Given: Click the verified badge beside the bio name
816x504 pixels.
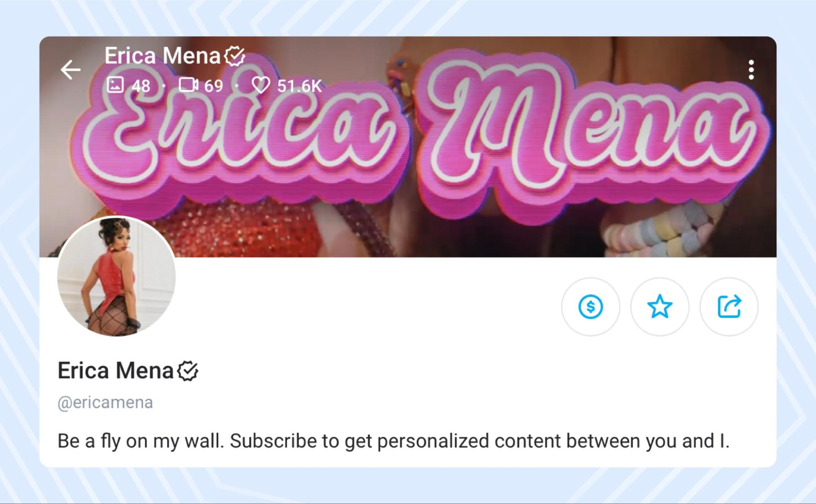Looking at the screenshot, I should 188,371.
